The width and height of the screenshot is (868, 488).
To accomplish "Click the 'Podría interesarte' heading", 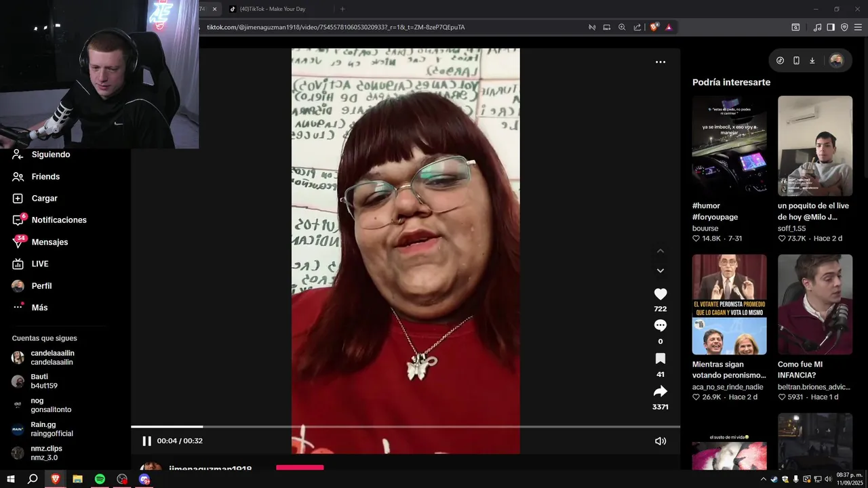I will point(731,82).
